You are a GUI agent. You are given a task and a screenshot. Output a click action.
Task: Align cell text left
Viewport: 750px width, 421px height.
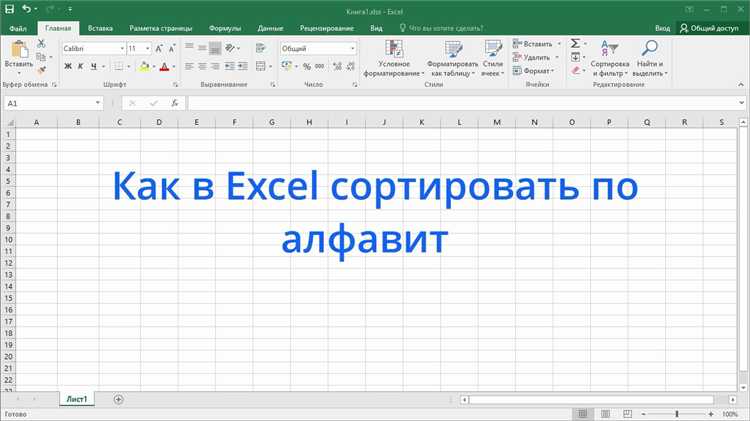[189, 66]
